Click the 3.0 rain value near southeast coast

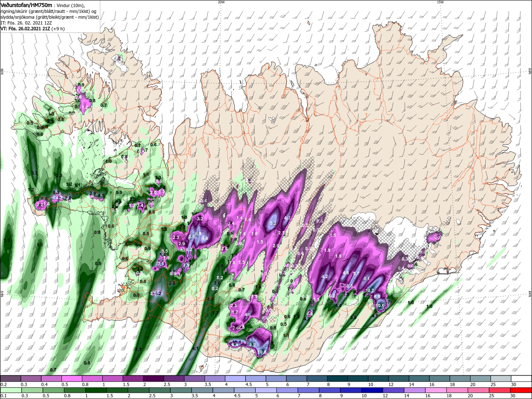(353, 318)
